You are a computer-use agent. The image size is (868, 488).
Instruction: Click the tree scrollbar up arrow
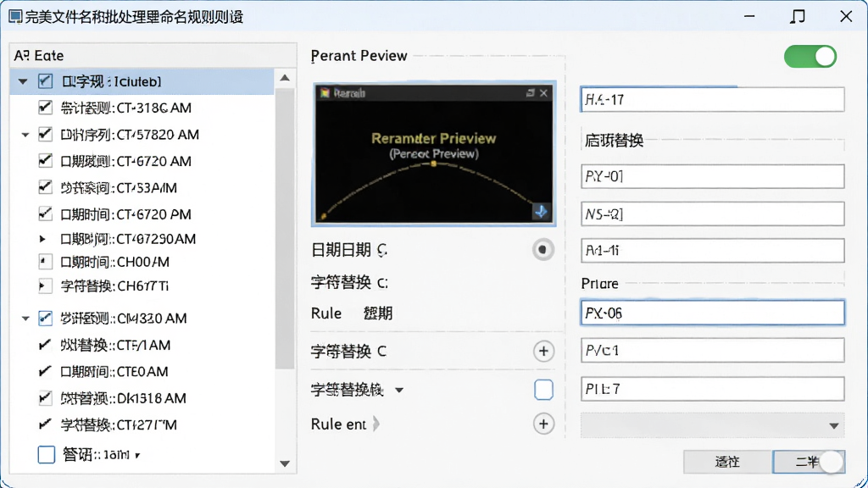(x=285, y=78)
